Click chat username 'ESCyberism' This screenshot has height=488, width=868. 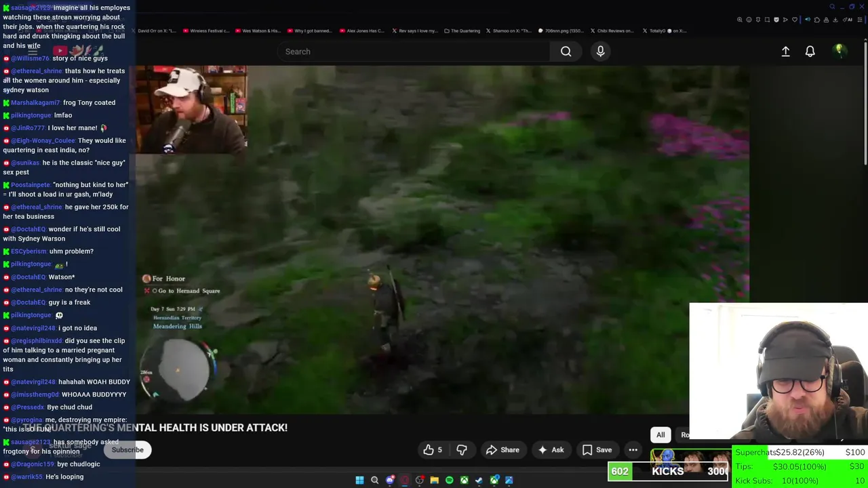coord(28,251)
